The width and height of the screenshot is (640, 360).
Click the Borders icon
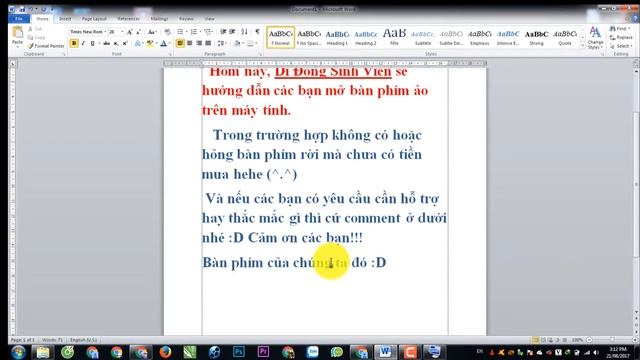point(250,43)
